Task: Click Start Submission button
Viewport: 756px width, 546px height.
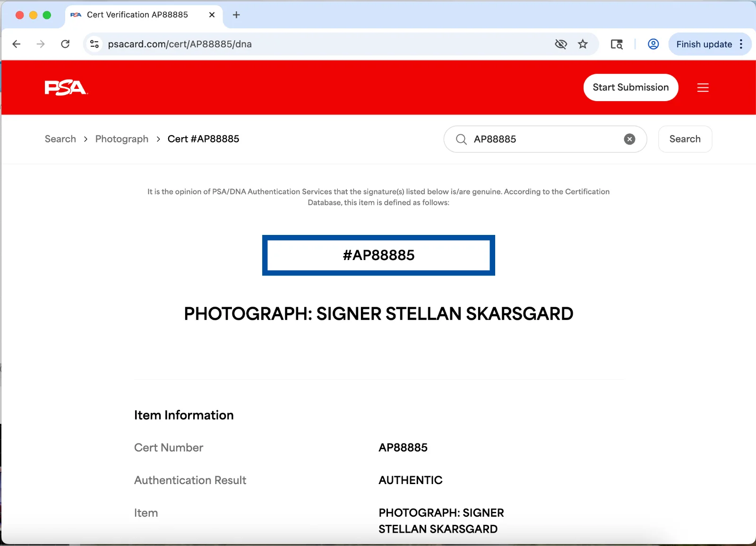Action: 631,87
